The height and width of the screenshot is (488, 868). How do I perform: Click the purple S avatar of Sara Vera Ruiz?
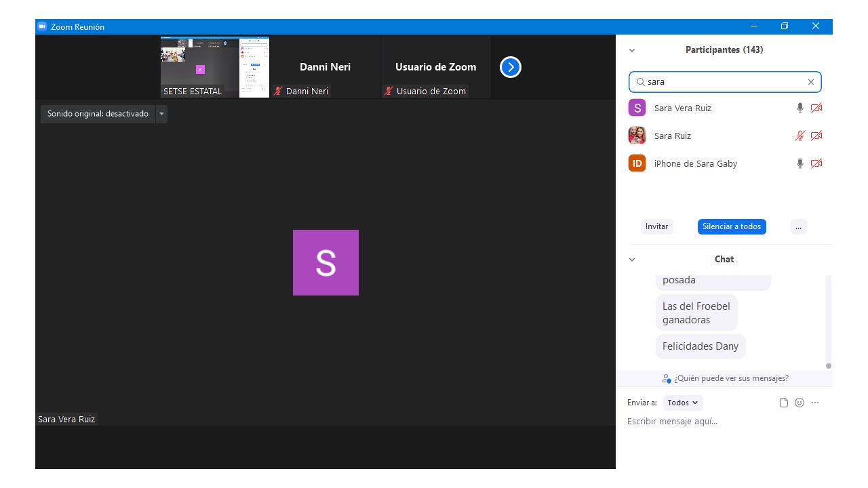pos(637,108)
